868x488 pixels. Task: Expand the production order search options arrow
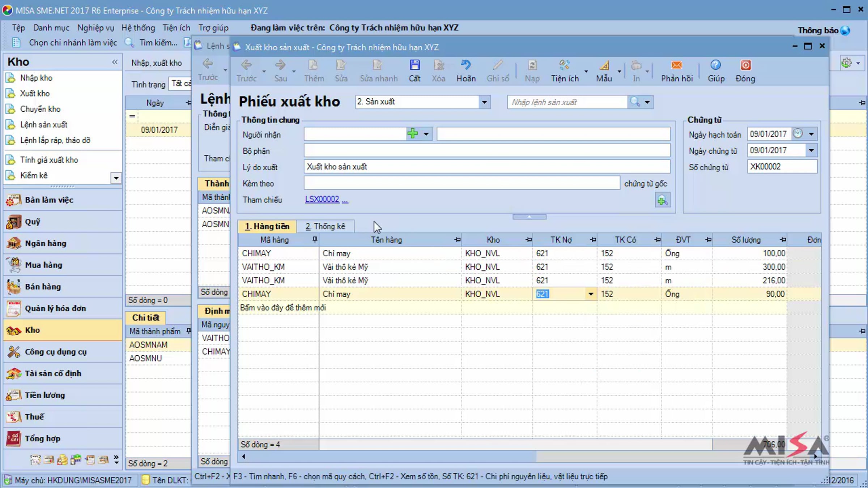pyautogui.click(x=647, y=102)
